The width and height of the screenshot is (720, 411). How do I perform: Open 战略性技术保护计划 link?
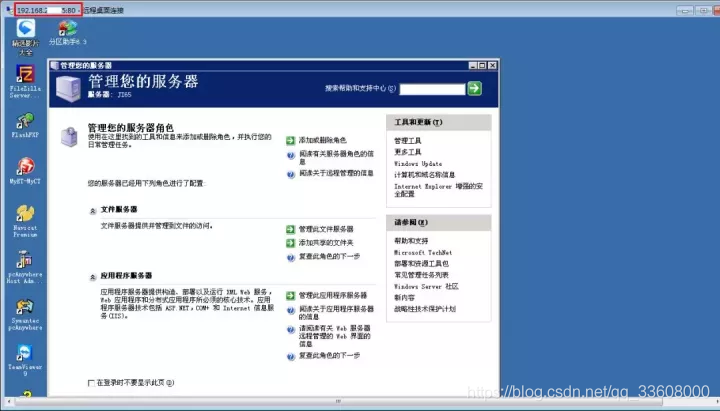(x=425, y=309)
